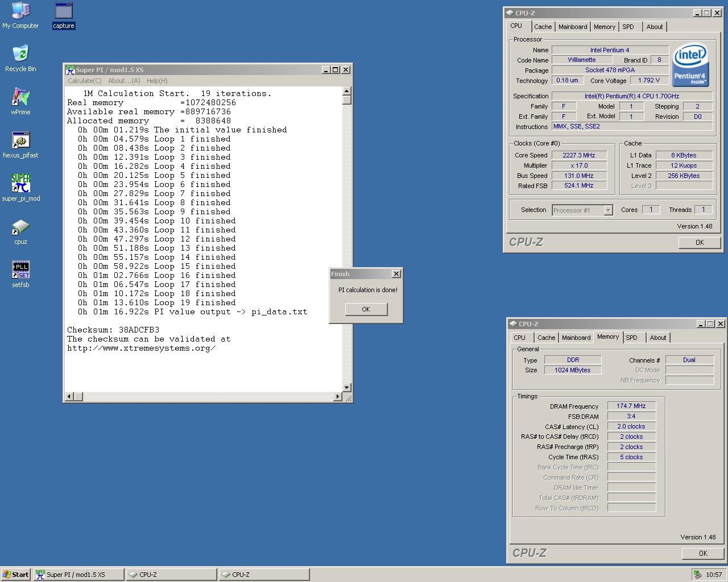Switch to Super PI taskbar button
Screen dimensions: 728x582
pyautogui.click(x=78, y=575)
